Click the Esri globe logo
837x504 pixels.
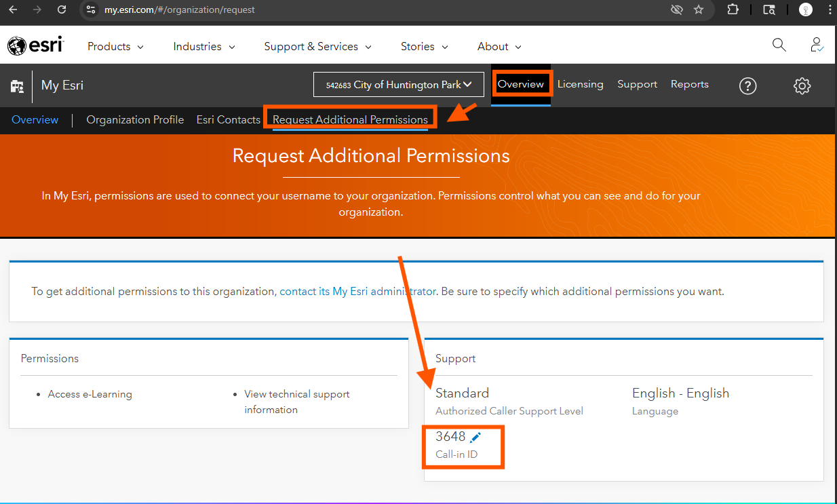[x=35, y=45]
